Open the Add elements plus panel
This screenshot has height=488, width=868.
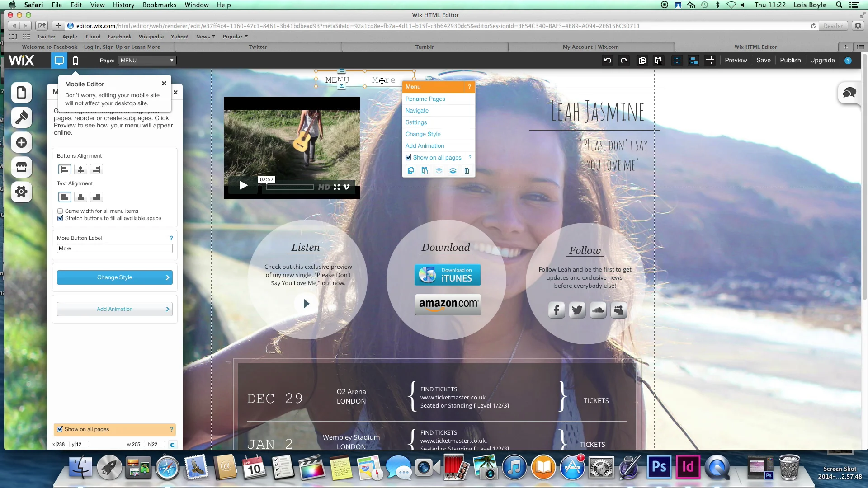(x=21, y=143)
